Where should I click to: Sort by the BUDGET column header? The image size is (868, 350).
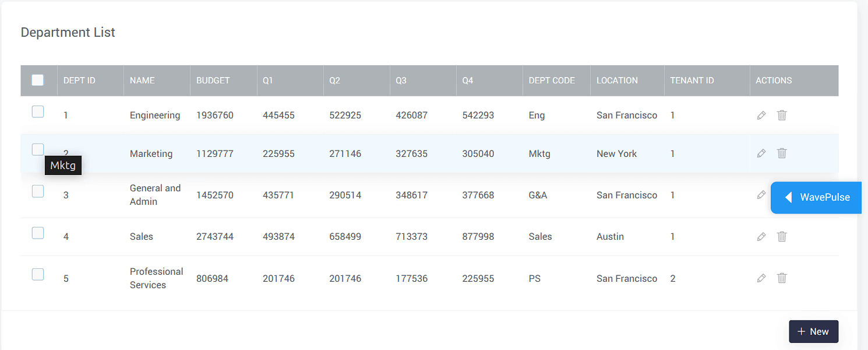(x=213, y=80)
